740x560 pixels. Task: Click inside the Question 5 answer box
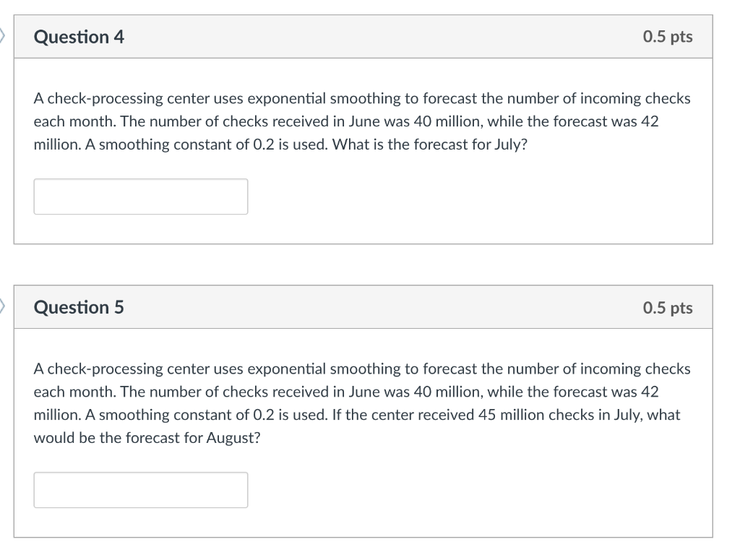[x=140, y=489]
